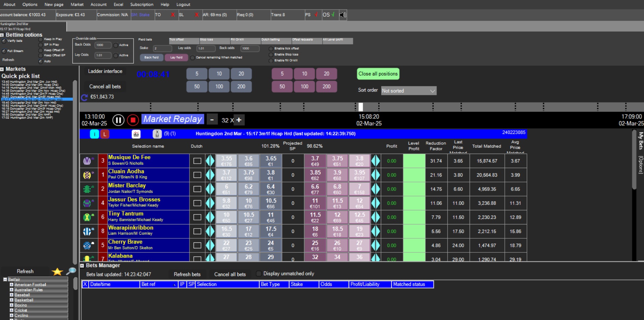Click Mister Barclay jockey silks icon

click(88, 189)
